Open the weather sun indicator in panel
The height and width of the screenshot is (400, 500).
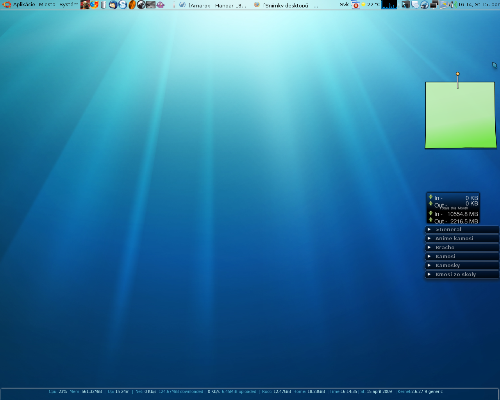tap(363, 5)
